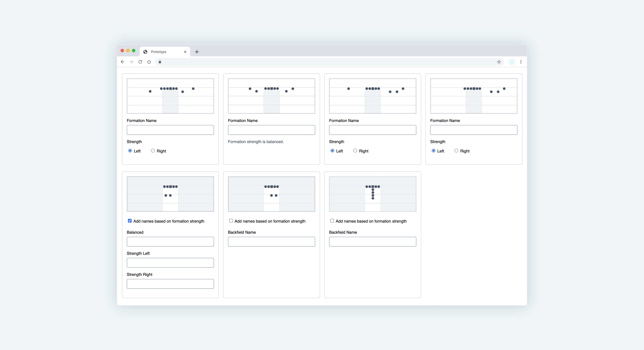Click the fourth formation diagram thumbnail
Viewport: 644px width, 350px height.
[x=474, y=96]
